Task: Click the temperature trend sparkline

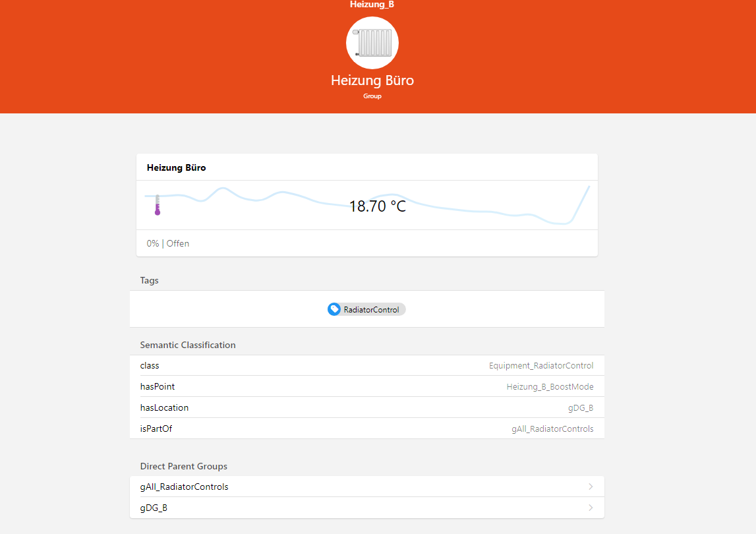Action: 367,205
